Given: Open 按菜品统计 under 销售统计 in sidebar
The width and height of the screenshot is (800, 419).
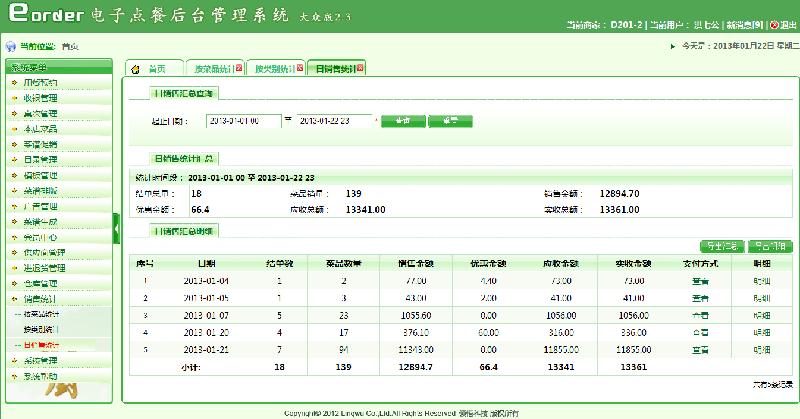Looking at the screenshot, I should [41, 314].
